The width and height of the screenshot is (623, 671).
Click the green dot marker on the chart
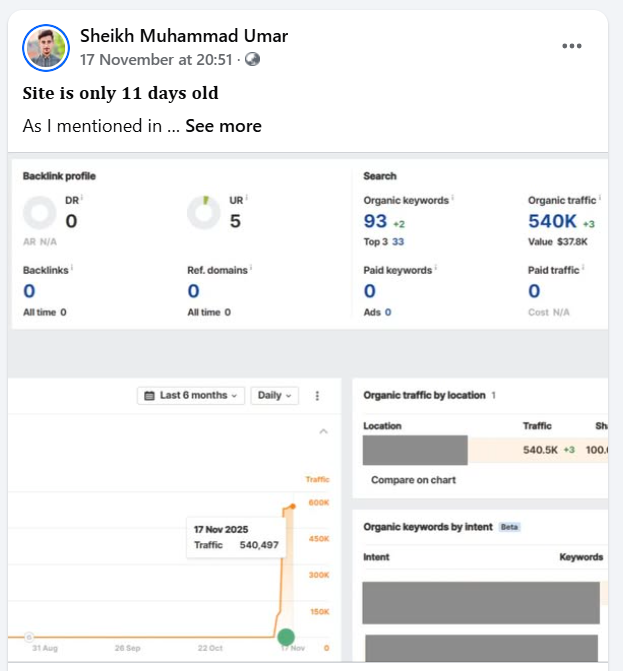click(286, 637)
